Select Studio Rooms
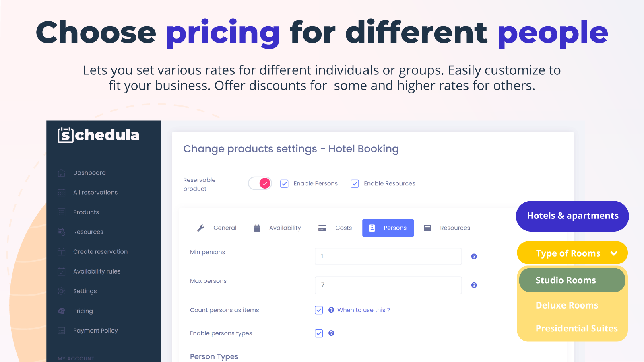This screenshot has height=362, width=644. click(566, 280)
